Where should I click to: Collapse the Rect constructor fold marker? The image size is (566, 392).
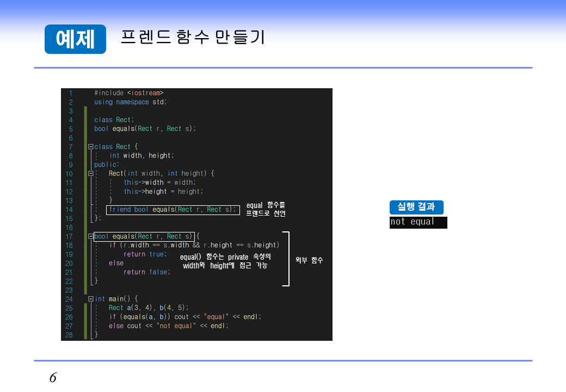91,173
